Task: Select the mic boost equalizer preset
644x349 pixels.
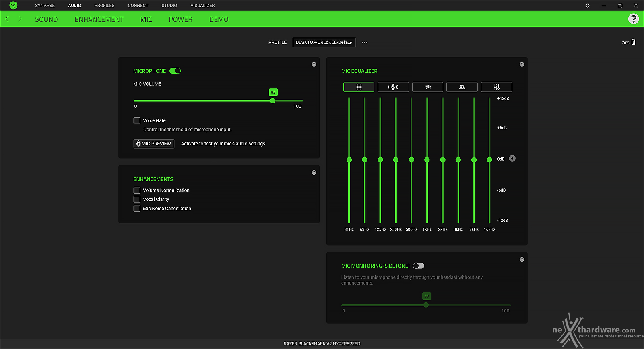Action: click(x=393, y=87)
